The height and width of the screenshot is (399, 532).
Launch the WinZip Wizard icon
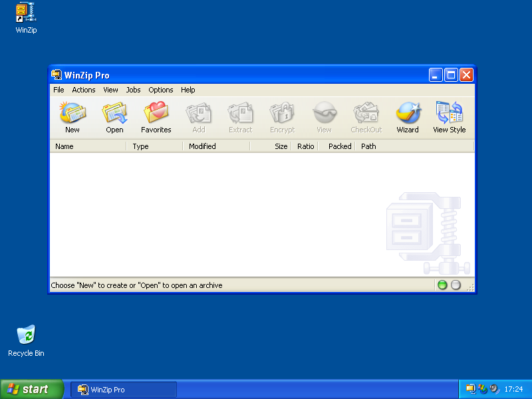coord(408,116)
